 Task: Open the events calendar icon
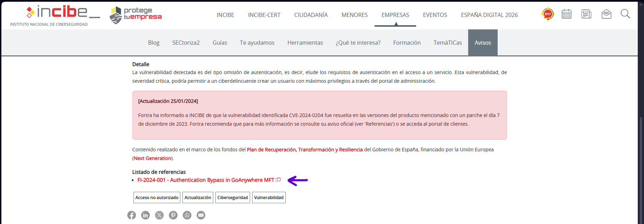(567, 14)
